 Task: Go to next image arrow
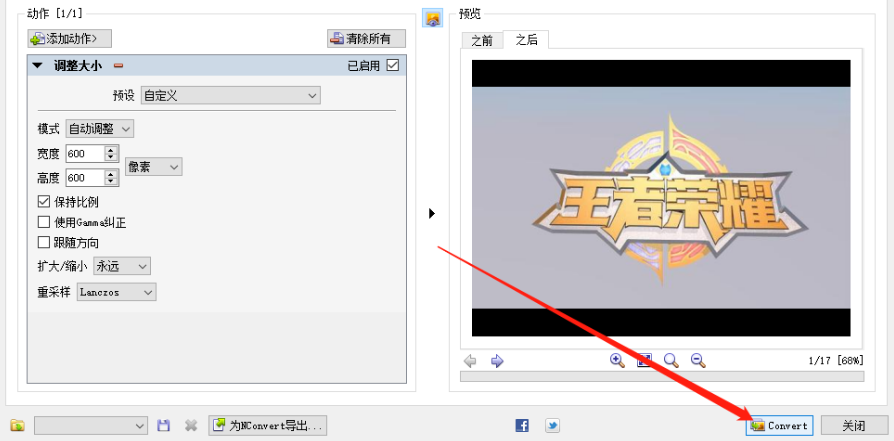(x=497, y=361)
